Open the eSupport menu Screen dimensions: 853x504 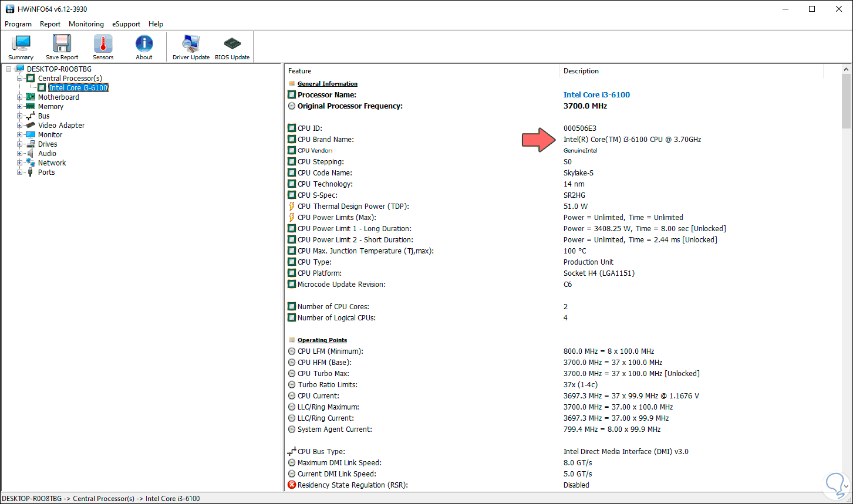click(126, 24)
